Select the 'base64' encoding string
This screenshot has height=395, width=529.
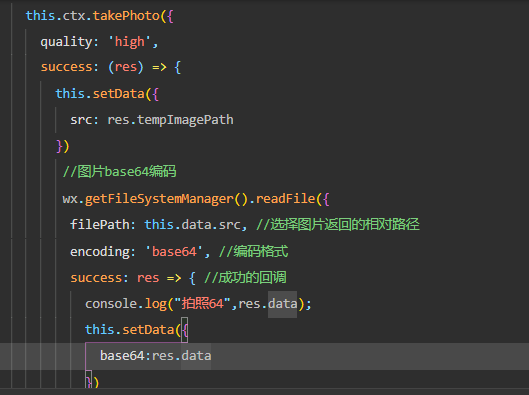(x=174, y=252)
